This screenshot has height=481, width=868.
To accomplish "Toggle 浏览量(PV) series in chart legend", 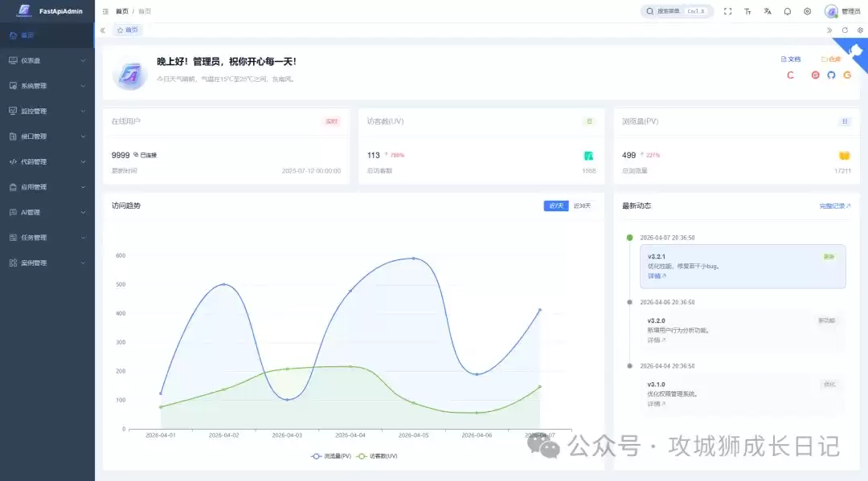I will (331, 455).
